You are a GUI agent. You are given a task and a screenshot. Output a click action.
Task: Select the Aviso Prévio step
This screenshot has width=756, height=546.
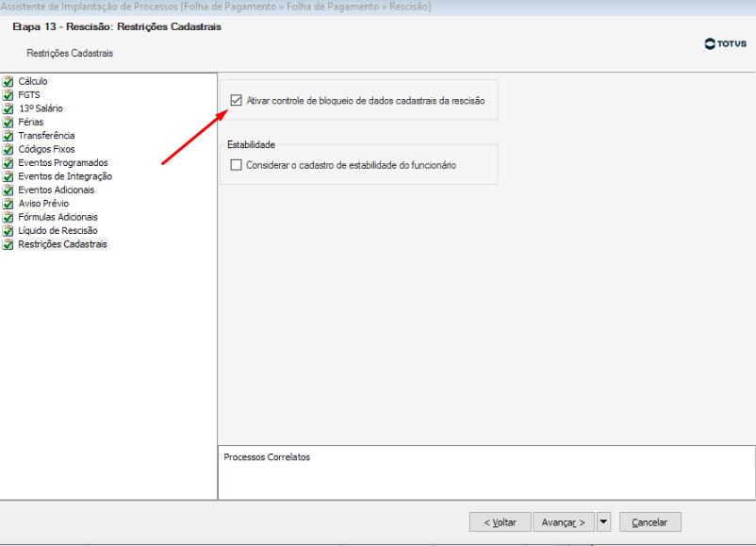(x=43, y=203)
